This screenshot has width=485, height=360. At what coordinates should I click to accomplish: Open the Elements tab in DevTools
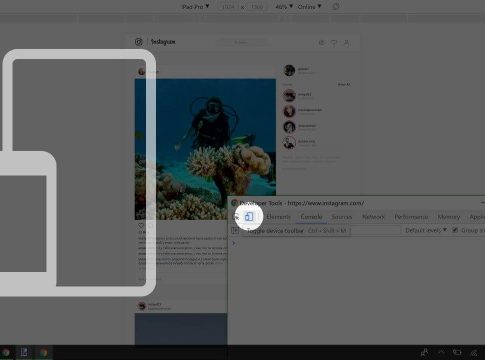tap(278, 217)
